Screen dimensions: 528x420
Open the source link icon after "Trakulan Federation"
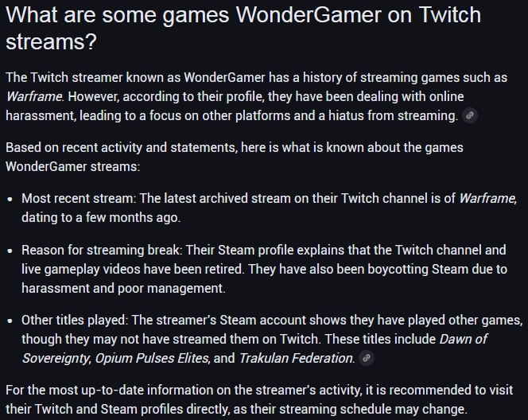tap(367, 358)
